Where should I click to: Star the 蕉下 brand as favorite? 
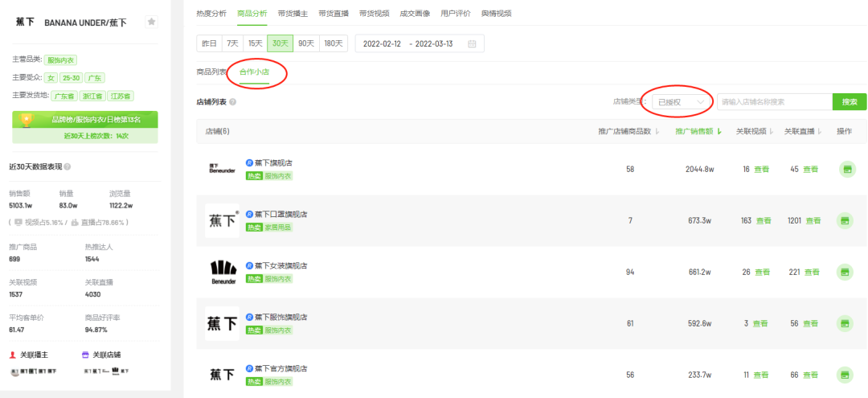[x=152, y=23]
